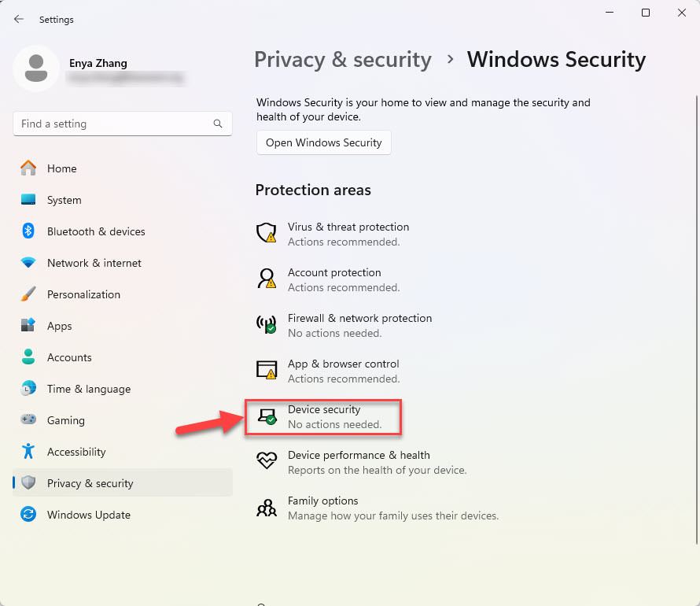The image size is (700, 606).
Task: Click the Family options people icon
Action: click(267, 507)
